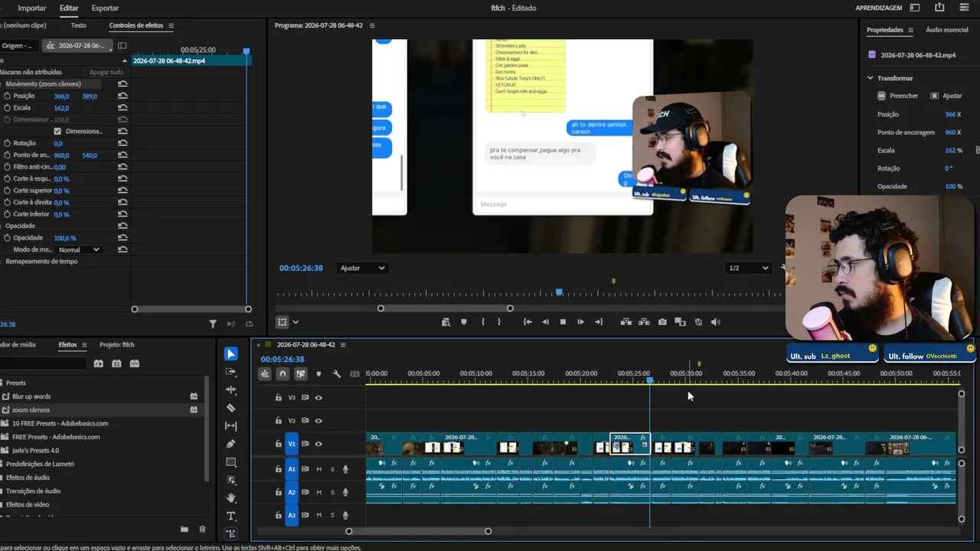Click the Mark In bracket icon

pos(482,322)
